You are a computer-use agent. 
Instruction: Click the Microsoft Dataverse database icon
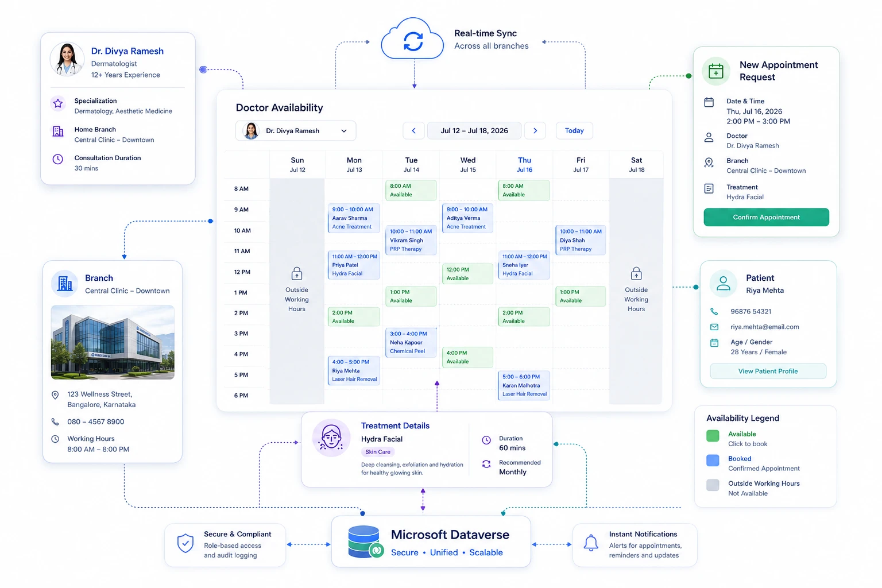[x=365, y=541]
